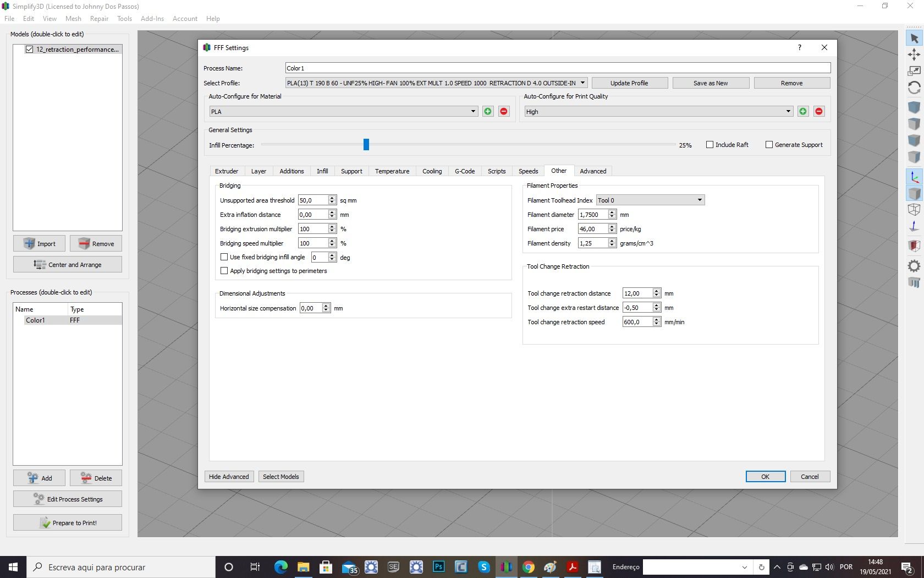924x578 pixels.
Task: Click Cancel in FFF Settings
Action: tap(810, 477)
